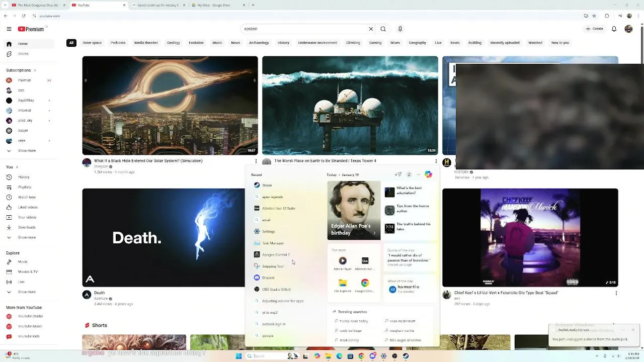Image resolution: width=644 pixels, height=362 pixels.
Task: Open Edgar Allan Poe's birthday card arrow
Action: tap(374, 233)
